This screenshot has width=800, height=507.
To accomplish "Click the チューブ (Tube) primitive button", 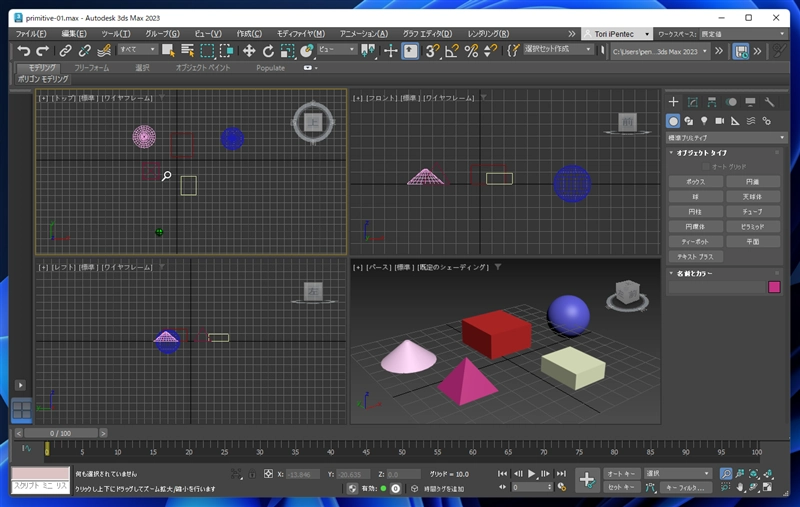I will pyautogui.click(x=753, y=212).
